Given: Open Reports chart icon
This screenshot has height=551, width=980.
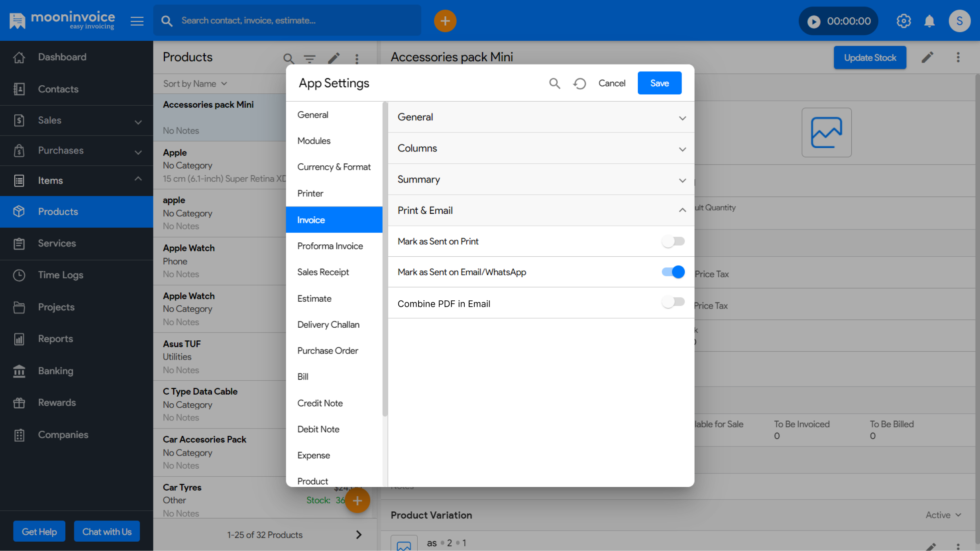Looking at the screenshot, I should coord(19,339).
